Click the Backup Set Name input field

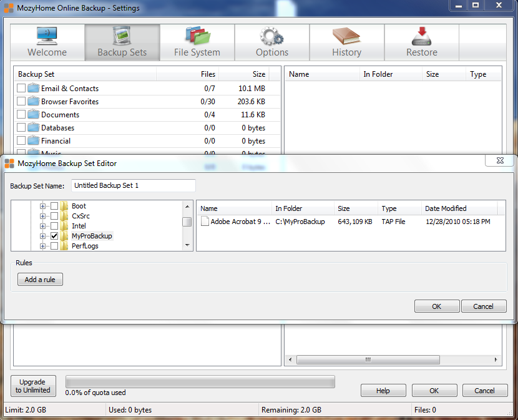134,185
